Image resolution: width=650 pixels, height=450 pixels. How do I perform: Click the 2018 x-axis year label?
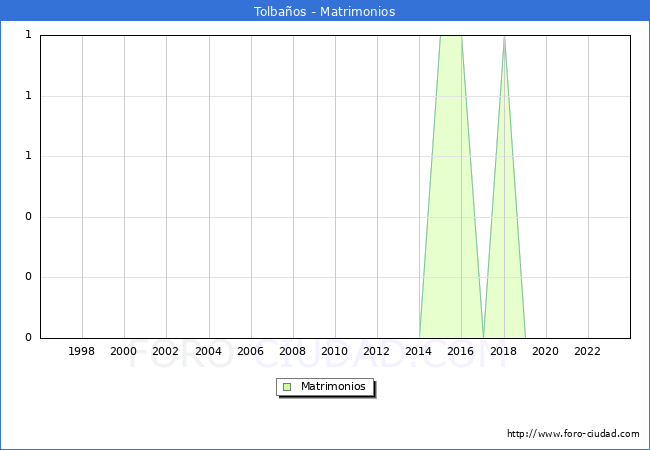pyautogui.click(x=503, y=352)
